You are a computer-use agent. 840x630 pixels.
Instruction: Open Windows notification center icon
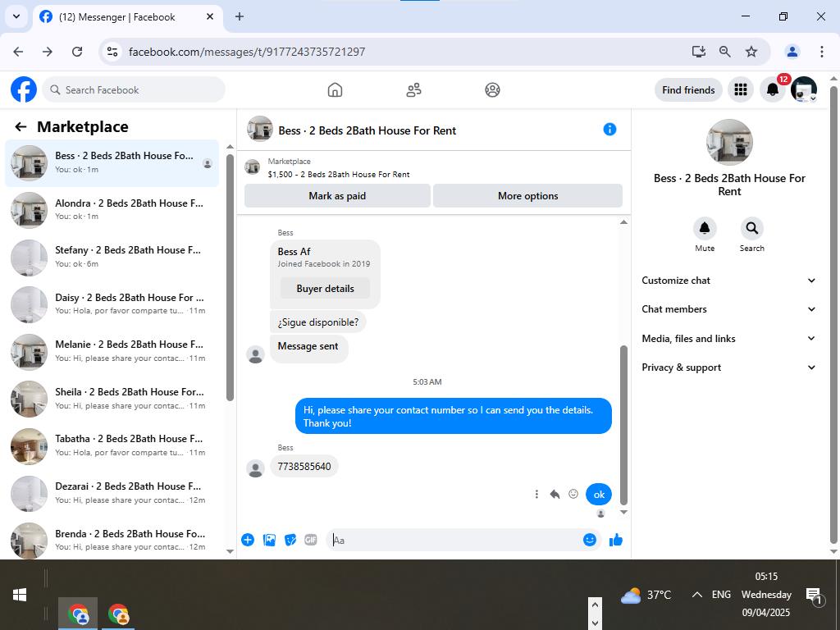(814, 596)
